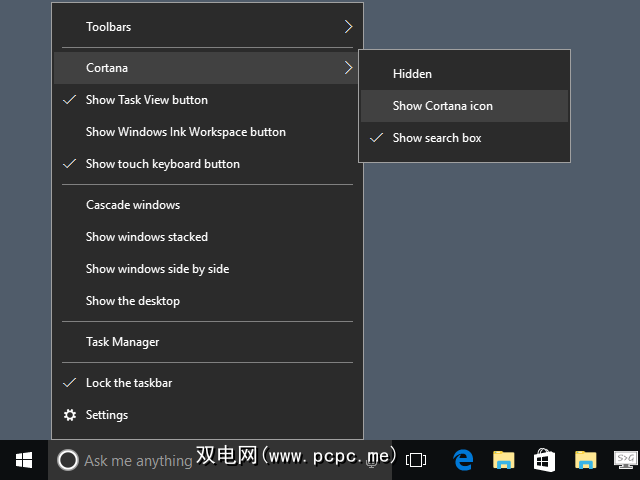Click the Cortana circle icon
This screenshot has width=640, height=480.
(x=68, y=460)
